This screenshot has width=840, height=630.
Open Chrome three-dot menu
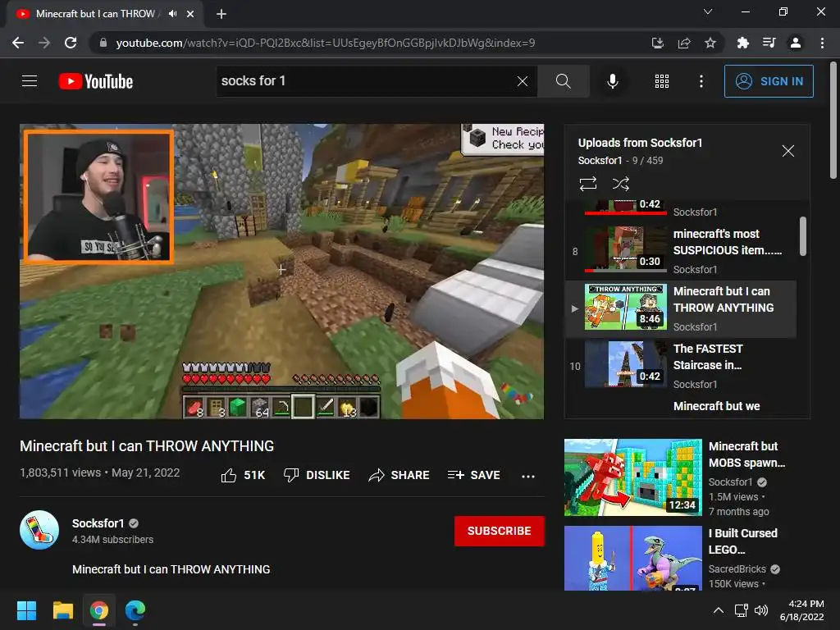(822, 43)
